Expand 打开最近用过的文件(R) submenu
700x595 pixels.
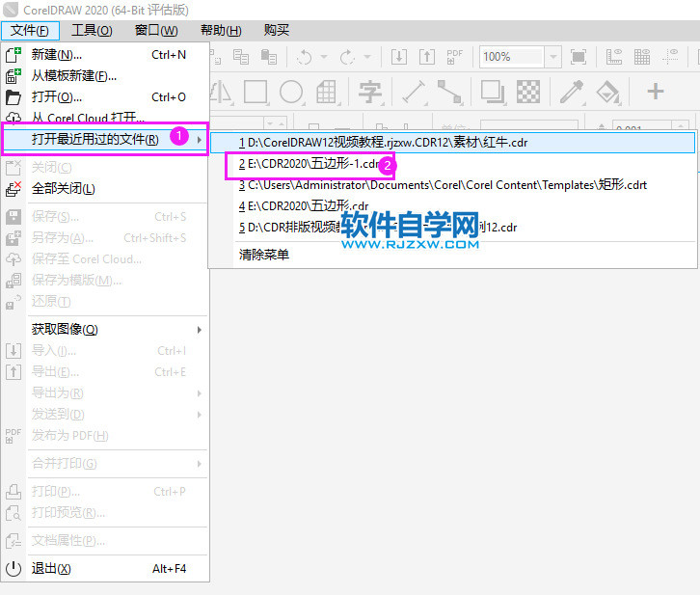point(105,139)
